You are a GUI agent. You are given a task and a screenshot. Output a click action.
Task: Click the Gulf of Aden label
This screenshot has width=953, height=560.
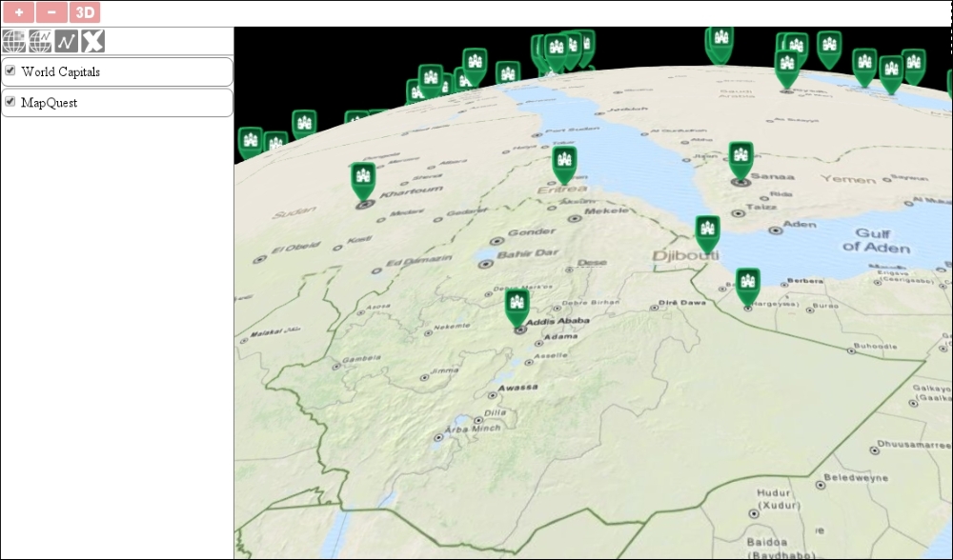click(x=877, y=241)
